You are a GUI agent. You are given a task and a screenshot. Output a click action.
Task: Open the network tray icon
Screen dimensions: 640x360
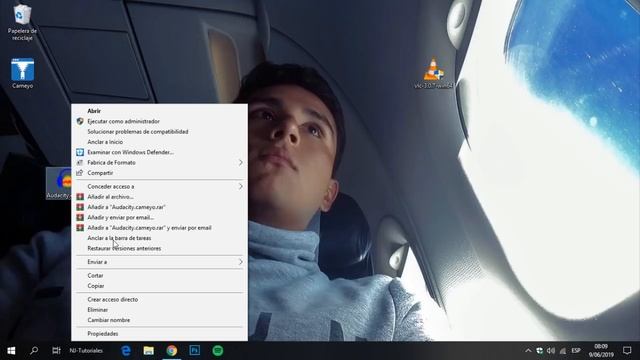point(563,351)
